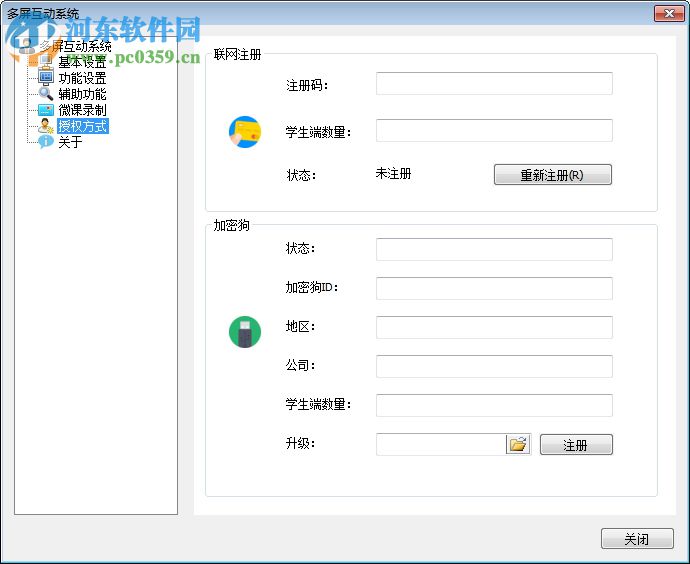Click the 公司 field
Viewport: 690px width, 564px height.
[494, 366]
